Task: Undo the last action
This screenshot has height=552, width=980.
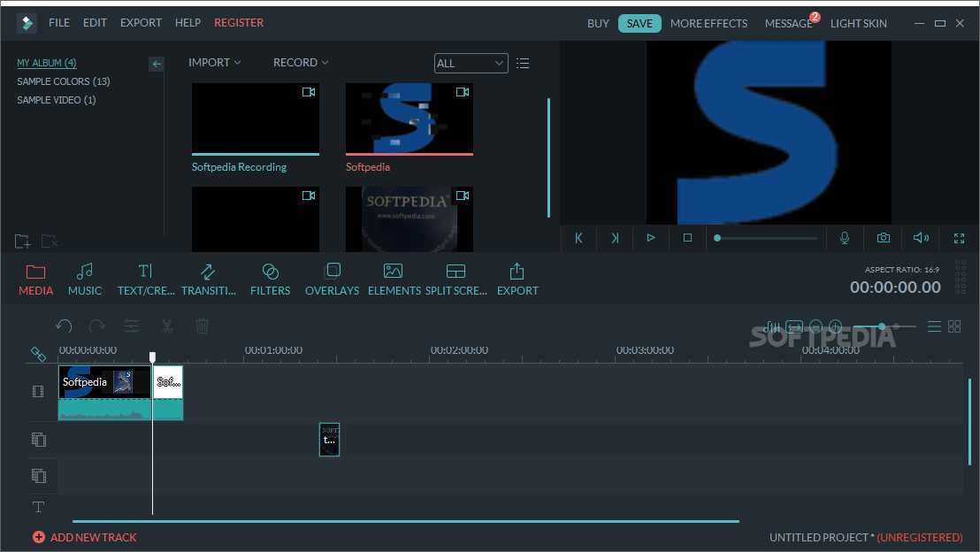Action: [x=64, y=326]
